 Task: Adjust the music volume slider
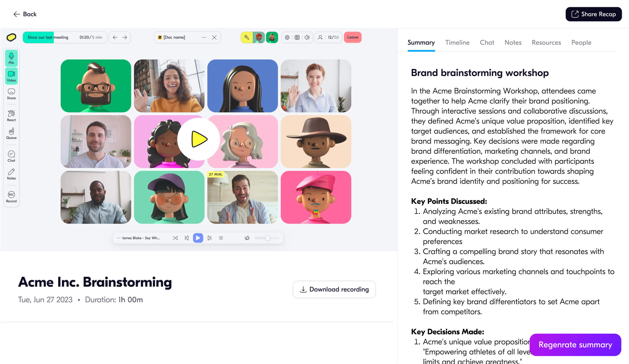coord(268,238)
